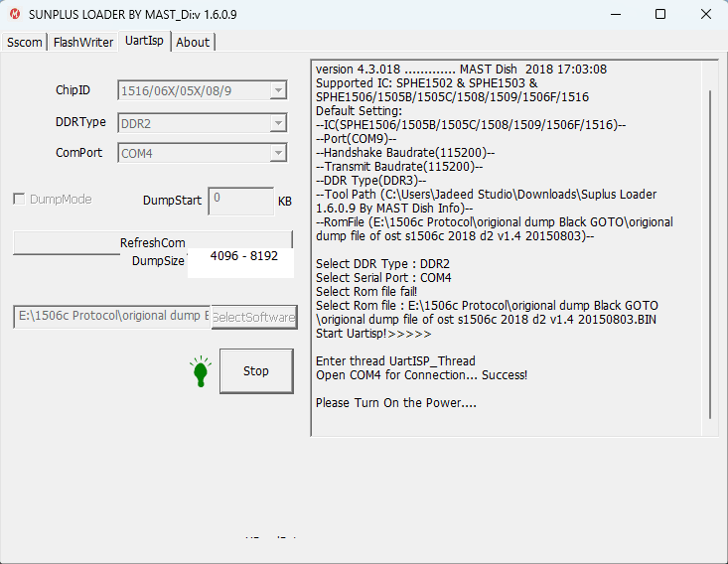
Task: Click '--Port(COM9)--' log line
Action: tap(357, 138)
